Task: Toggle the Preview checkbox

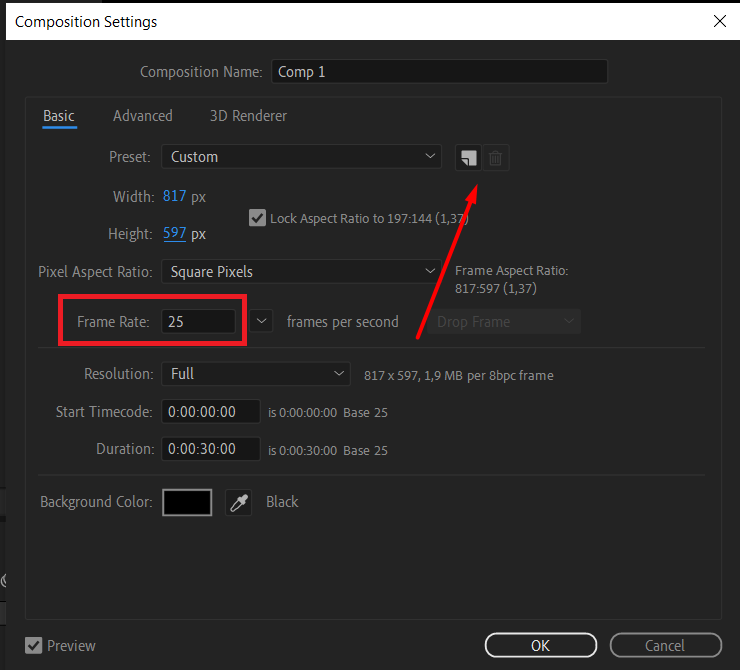Action: click(x=34, y=645)
